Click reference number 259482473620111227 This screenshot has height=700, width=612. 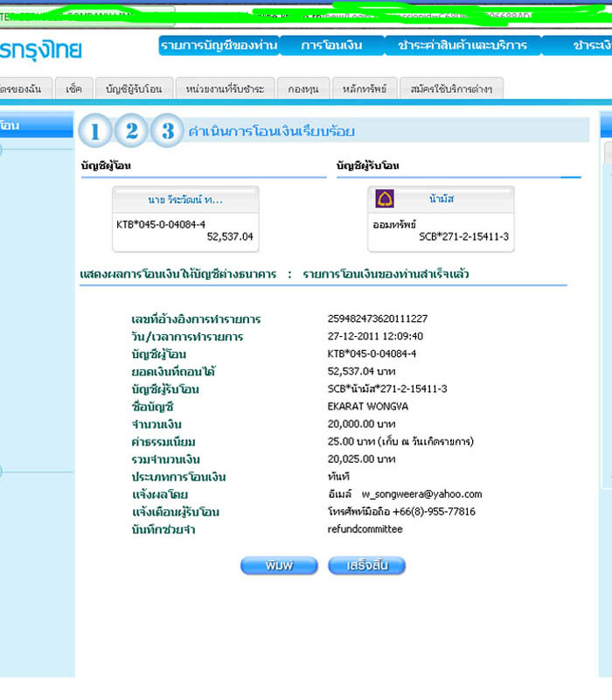click(378, 318)
